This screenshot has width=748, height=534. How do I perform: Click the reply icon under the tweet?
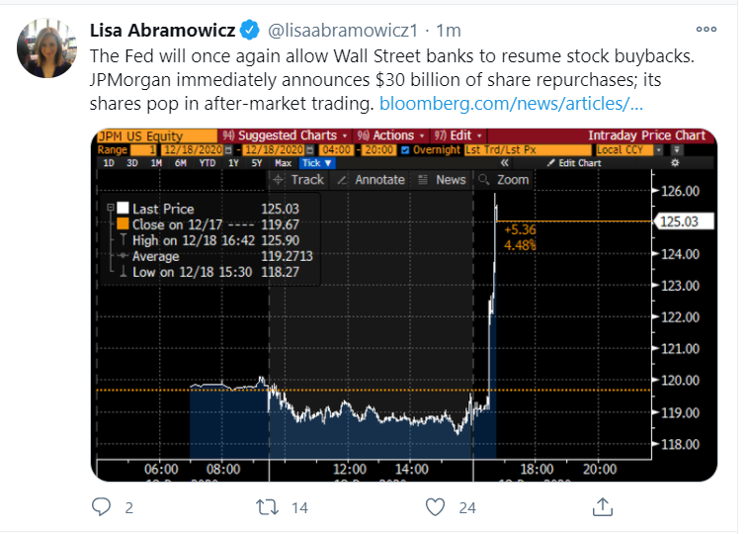click(x=100, y=508)
